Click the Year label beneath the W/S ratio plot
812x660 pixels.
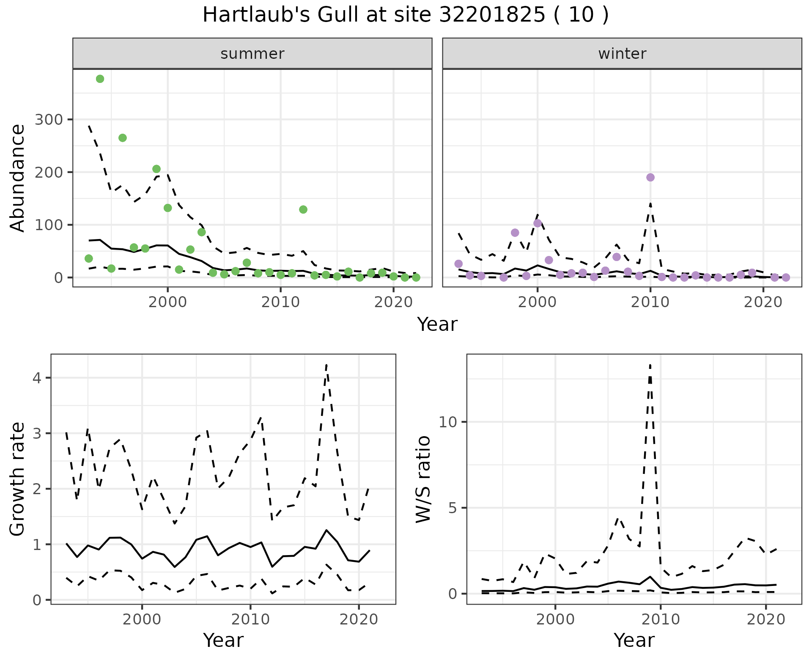[x=634, y=640]
